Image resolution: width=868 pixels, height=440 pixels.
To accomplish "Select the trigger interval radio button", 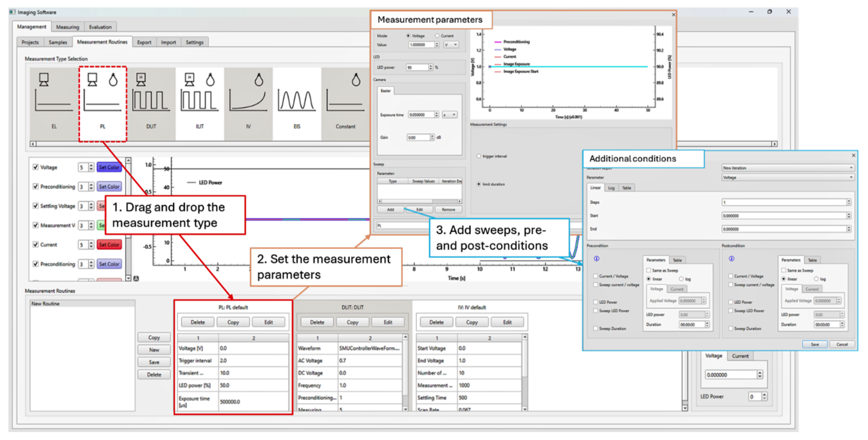I will (478, 156).
